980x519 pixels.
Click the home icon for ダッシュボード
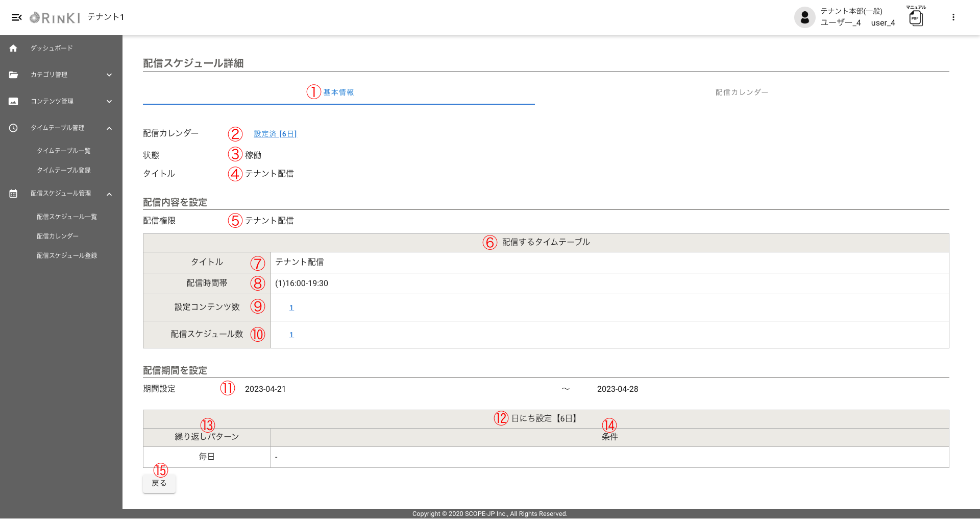[x=13, y=48]
